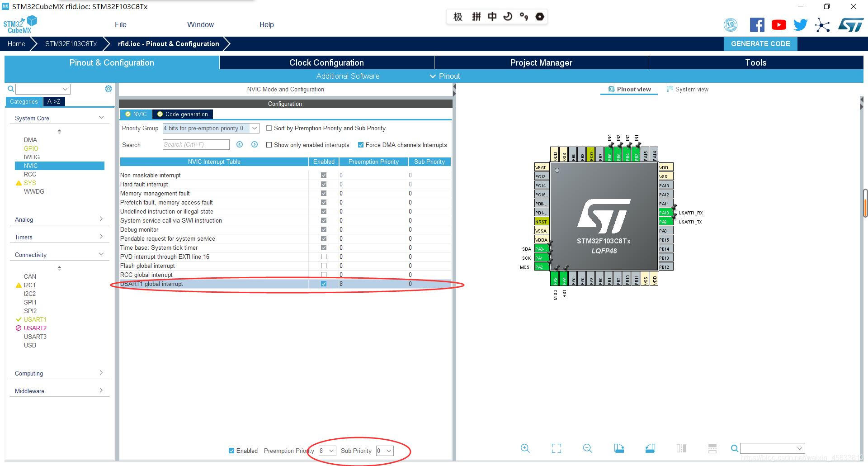Flip the chip view horizontally
The image size is (868, 466).
coord(681,448)
